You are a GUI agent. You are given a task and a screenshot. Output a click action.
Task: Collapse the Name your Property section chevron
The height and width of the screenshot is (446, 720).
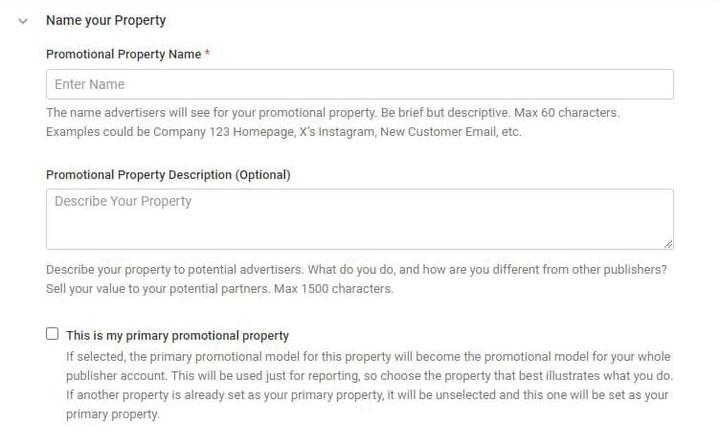(x=23, y=20)
